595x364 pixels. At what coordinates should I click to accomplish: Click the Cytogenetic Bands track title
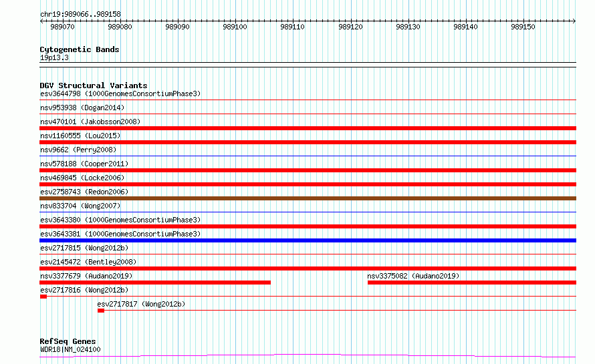[x=80, y=49]
